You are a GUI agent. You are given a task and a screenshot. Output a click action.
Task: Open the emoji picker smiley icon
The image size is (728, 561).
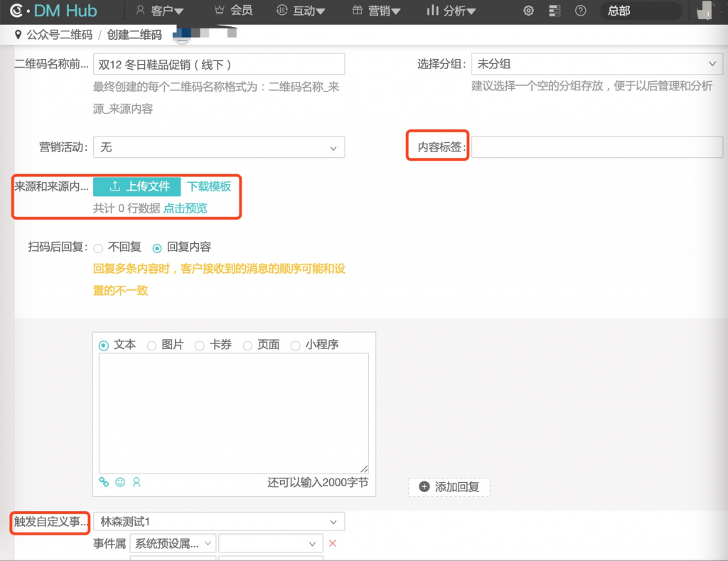point(120,482)
